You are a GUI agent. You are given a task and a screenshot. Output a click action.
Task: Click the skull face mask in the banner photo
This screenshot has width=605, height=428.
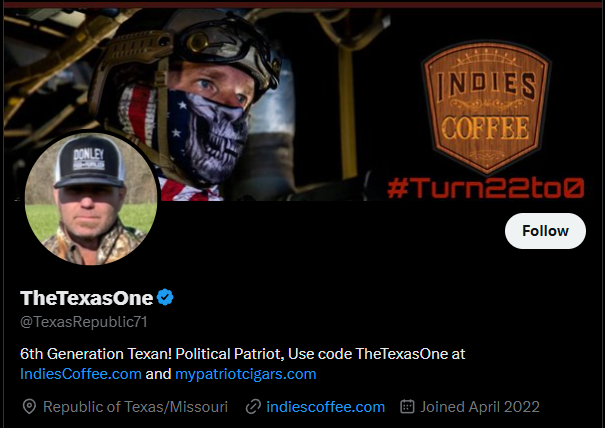[208, 135]
